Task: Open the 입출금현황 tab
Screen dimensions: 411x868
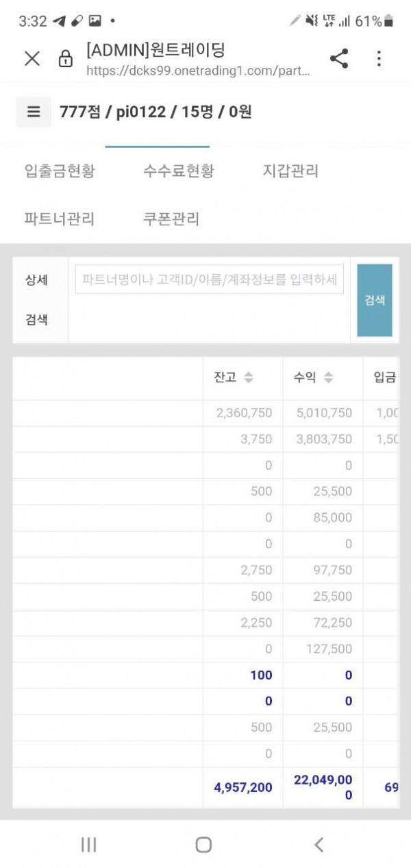Action: [x=59, y=171]
